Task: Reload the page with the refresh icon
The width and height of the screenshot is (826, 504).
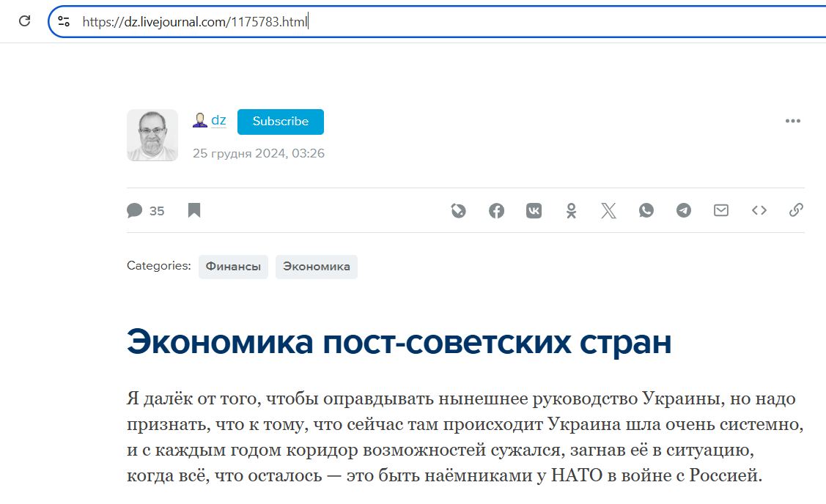Action: point(24,21)
